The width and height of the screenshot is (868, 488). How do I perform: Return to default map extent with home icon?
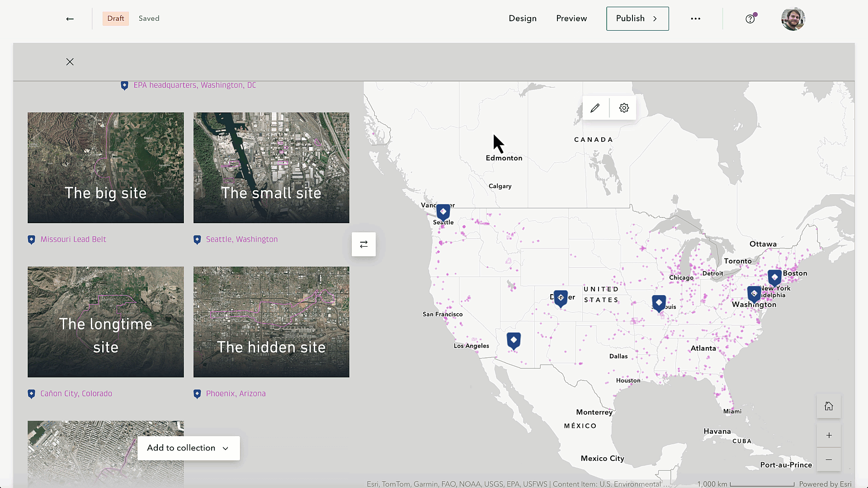click(x=829, y=406)
